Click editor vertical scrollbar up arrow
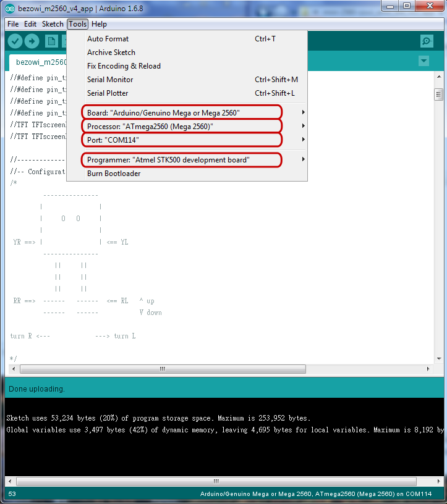This screenshot has width=447, height=504. point(439,77)
